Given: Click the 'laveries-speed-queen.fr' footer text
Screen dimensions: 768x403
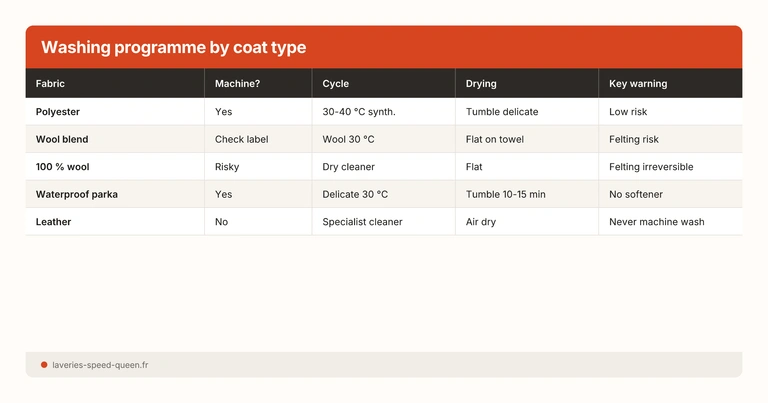Looking at the screenshot, I should tap(100, 365).
